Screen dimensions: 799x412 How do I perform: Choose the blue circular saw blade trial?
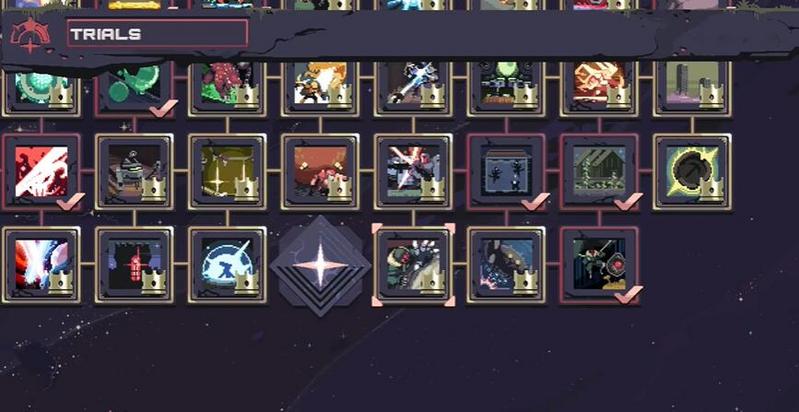tap(506, 265)
